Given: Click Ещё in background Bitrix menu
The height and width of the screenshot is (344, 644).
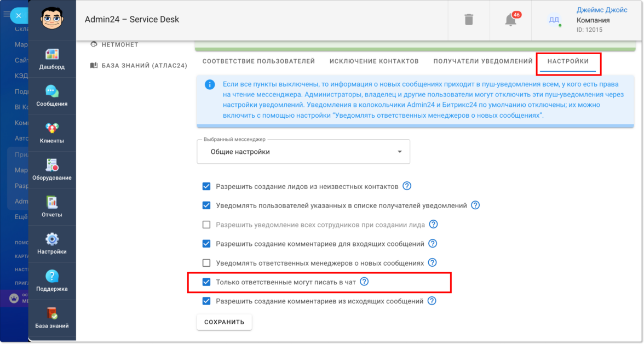Looking at the screenshot, I should (21, 216).
